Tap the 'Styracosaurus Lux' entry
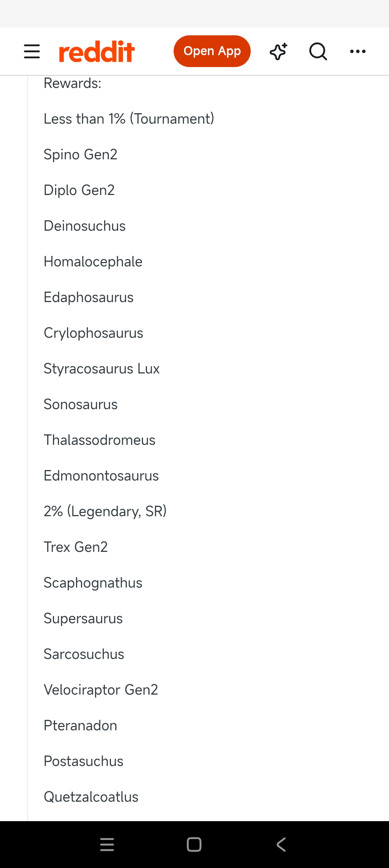The width and height of the screenshot is (389, 868). (102, 369)
